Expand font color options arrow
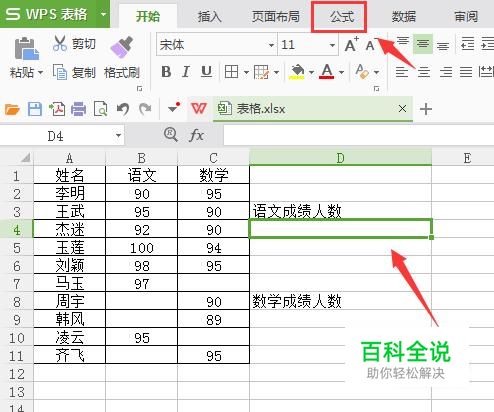This screenshot has height=412, width=494. [341, 72]
